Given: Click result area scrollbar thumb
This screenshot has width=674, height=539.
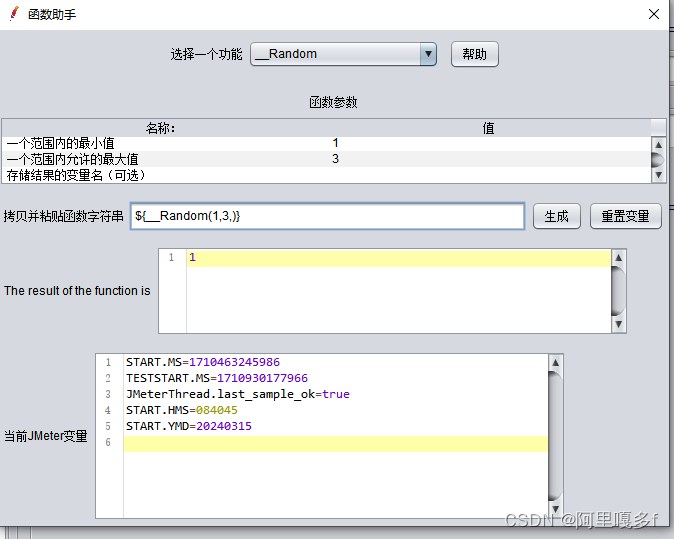Looking at the screenshot, I should (x=619, y=291).
